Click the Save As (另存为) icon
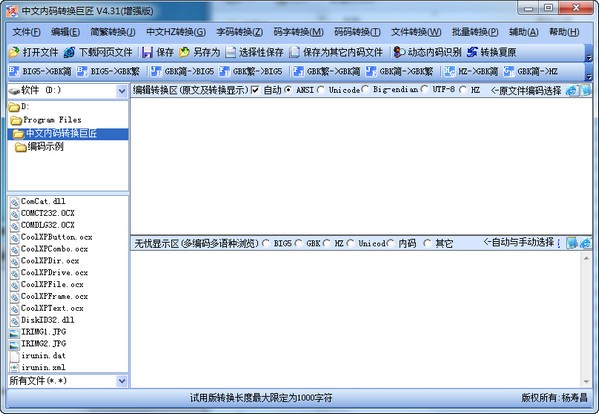Image resolution: width=599 pixels, height=414 pixels. pos(184,52)
